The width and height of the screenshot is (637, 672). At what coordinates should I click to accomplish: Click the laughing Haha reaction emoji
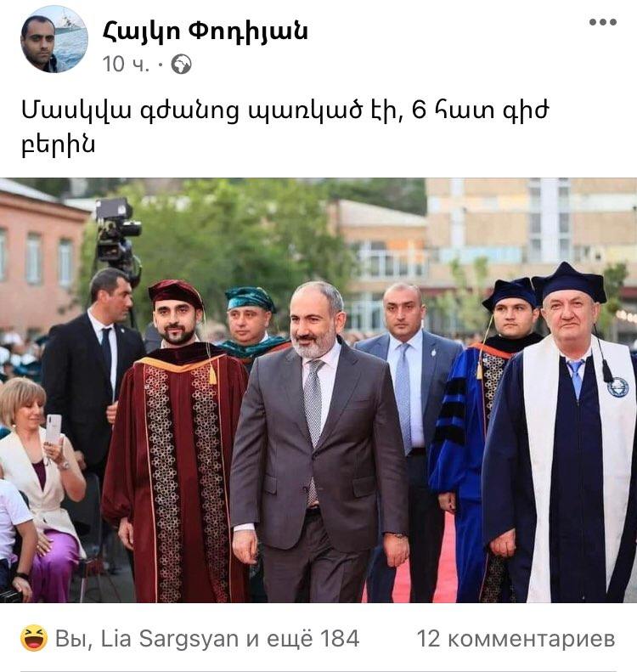(34, 638)
